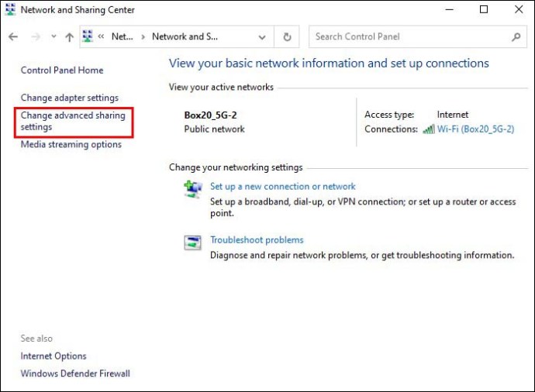Open Windows Defender Firewall link
Screen dimensions: 535x392
click(75, 373)
